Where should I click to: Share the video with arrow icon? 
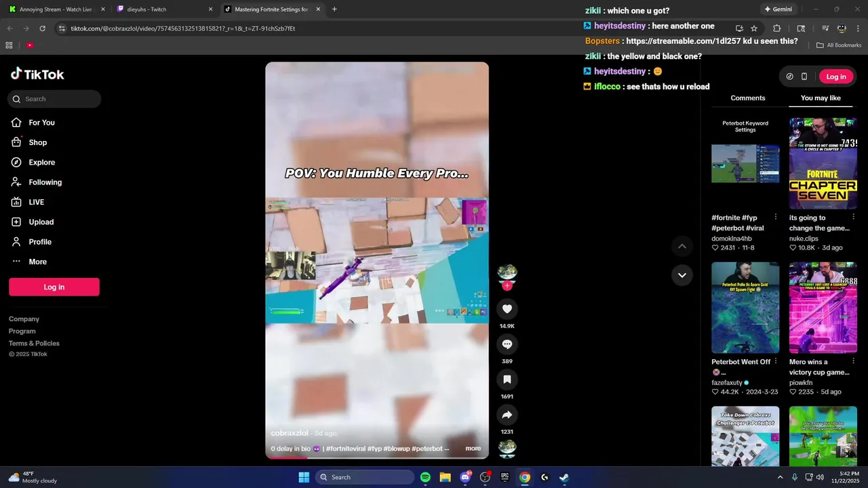pos(507,415)
